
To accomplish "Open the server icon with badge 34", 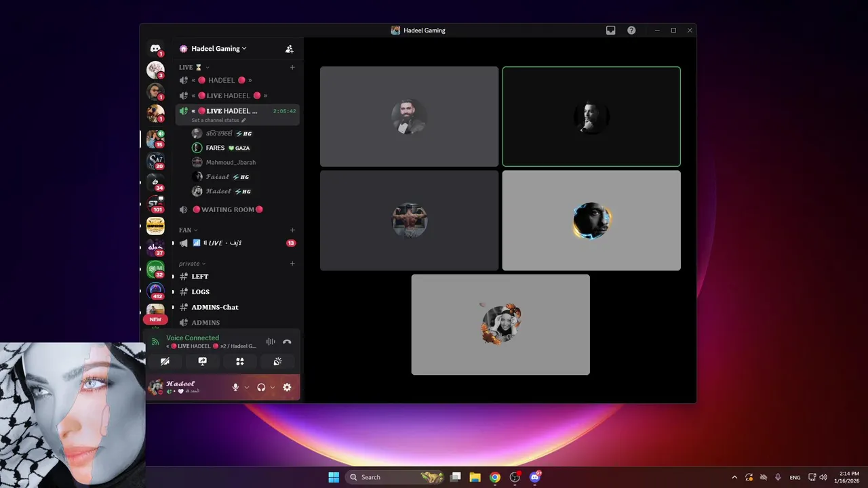I will tap(155, 182).
